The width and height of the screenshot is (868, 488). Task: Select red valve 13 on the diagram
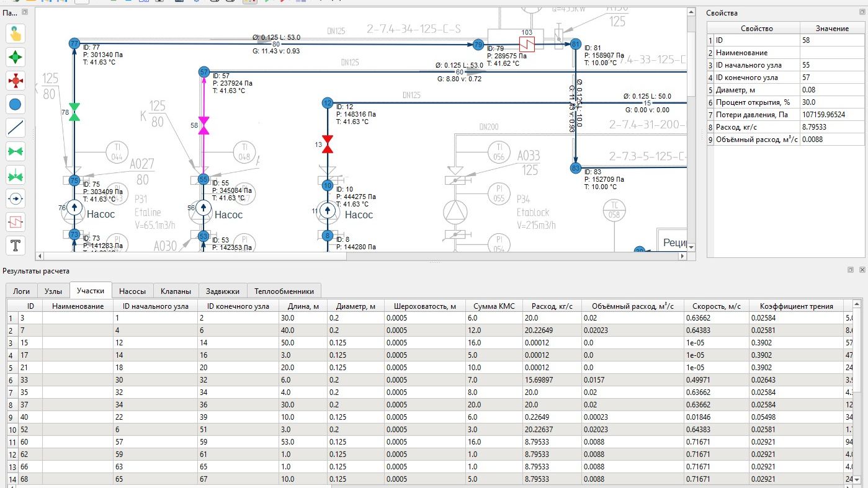click(x=328, y=144)
